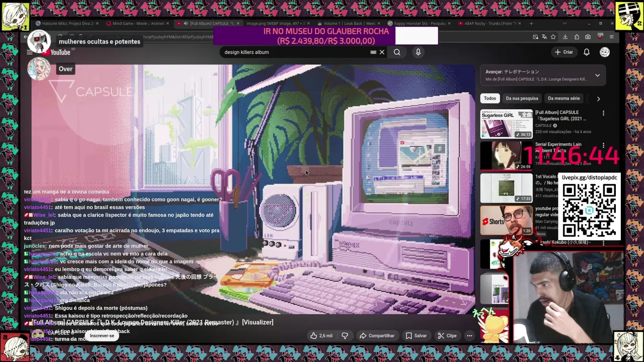Select the Da mesma série chip
The image size is (644, 362).
click(563, 99)
